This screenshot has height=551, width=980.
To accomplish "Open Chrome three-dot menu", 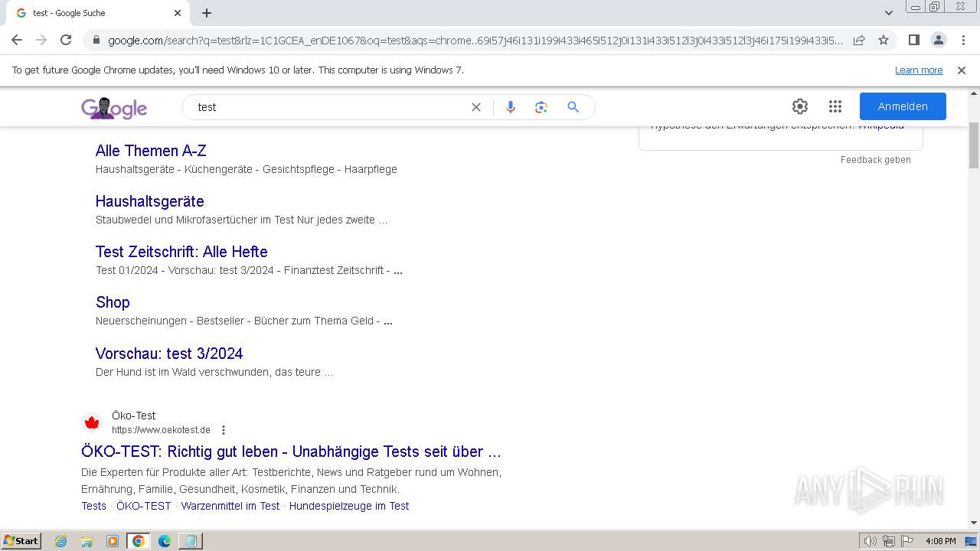I will [x=963, y=40].
